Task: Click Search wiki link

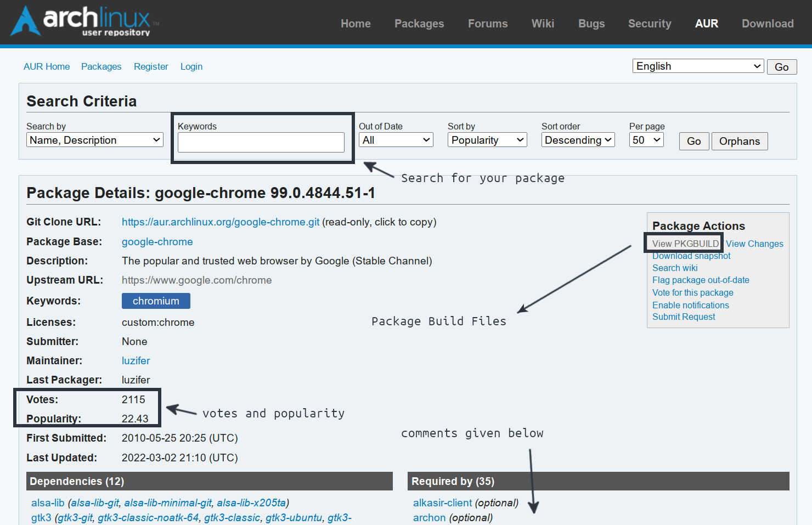Action: click(x=675, y=268)
